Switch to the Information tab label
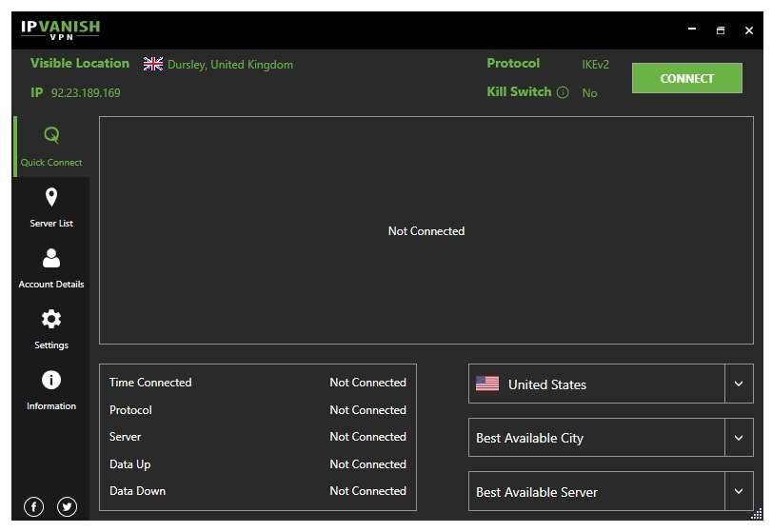Viewport: 772px width, 532px height. pos(51,406)
